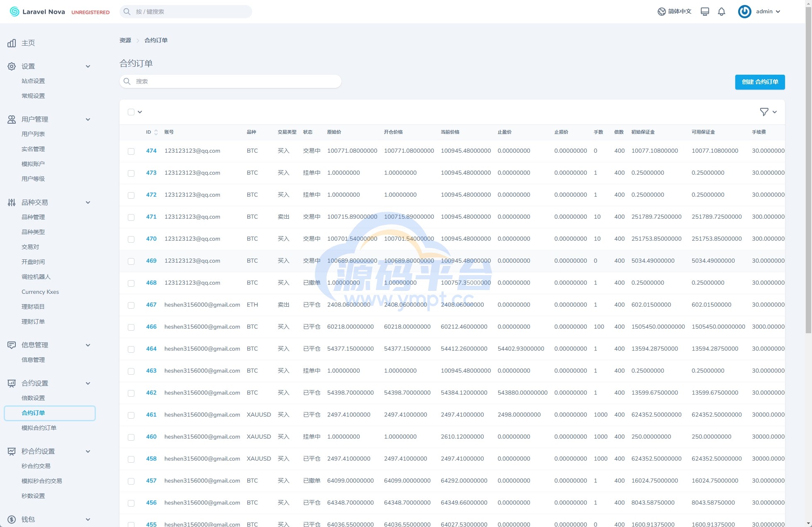Open 调控机器人 in sidebar
Screen dimensions: 812x527
(36, 277)
